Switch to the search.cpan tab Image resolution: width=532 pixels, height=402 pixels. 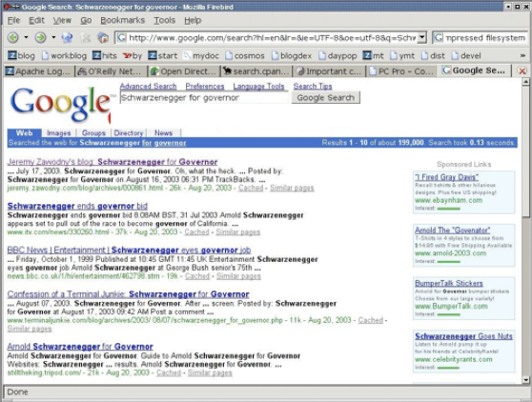tap(256, 71)
